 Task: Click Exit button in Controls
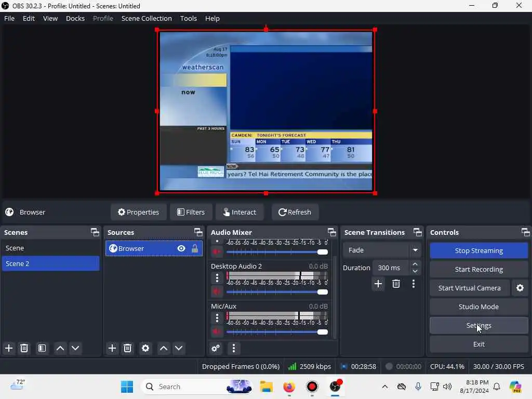tap(478, 344)
